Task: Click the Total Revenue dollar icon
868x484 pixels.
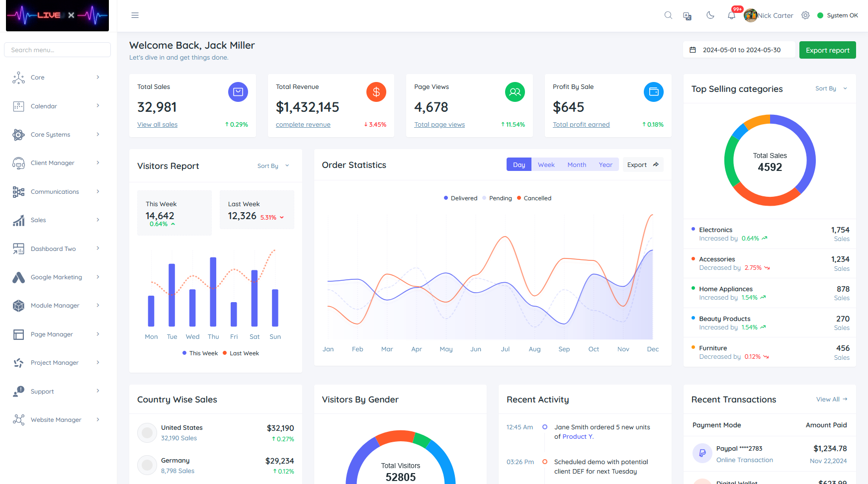Action: [x=376, y=92]
